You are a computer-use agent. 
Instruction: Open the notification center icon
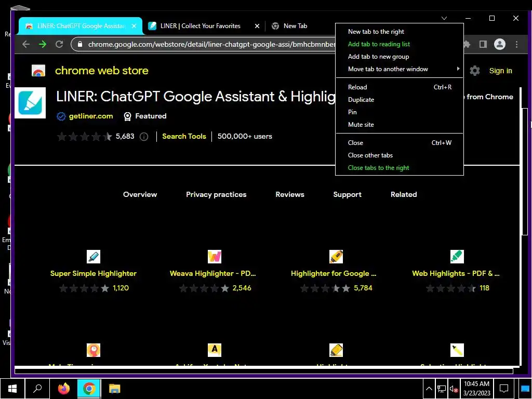pos(504,389)
